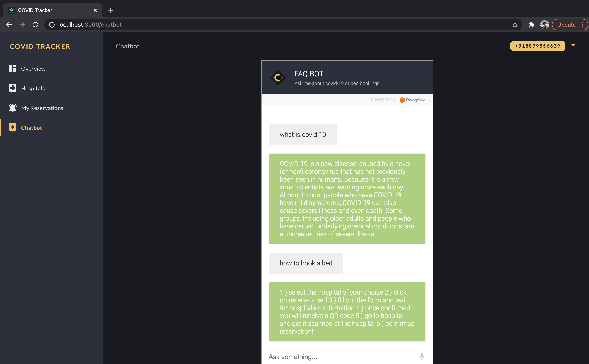Viewport: 589px width, 364px height.
Task: Open the browser extensions puzzle icon
Action: pos(531,25)
